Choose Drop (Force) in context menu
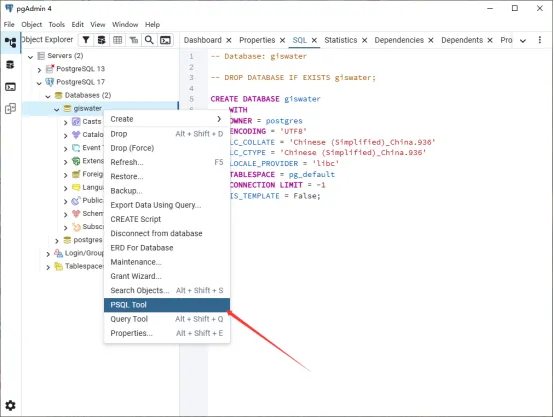This screenshot has width=554, height=417. pyautogui.click(x=167, y=148)
